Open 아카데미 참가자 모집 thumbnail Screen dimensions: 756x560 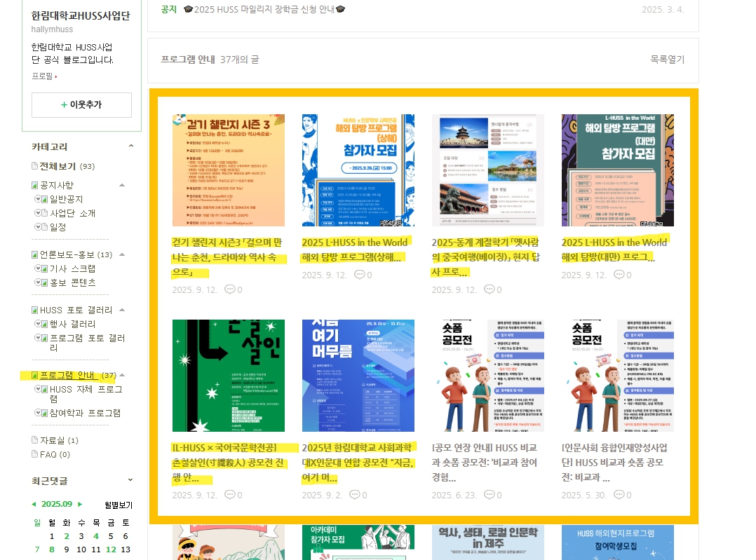click(358, 542)
